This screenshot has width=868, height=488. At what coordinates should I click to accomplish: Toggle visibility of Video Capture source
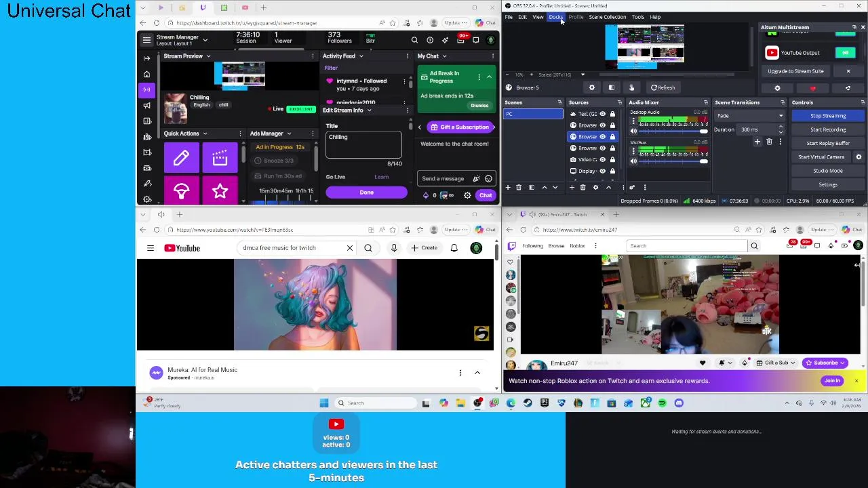pos(602,159)
